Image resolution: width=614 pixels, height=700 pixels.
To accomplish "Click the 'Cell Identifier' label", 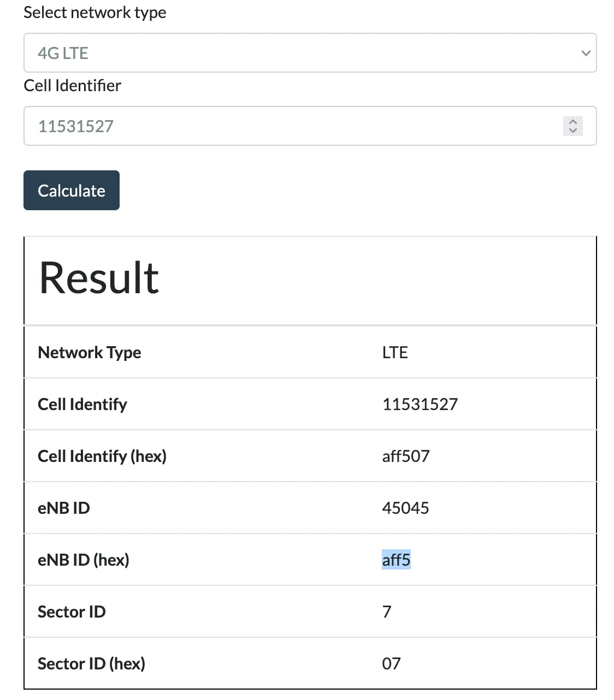I will coord(72,86).
